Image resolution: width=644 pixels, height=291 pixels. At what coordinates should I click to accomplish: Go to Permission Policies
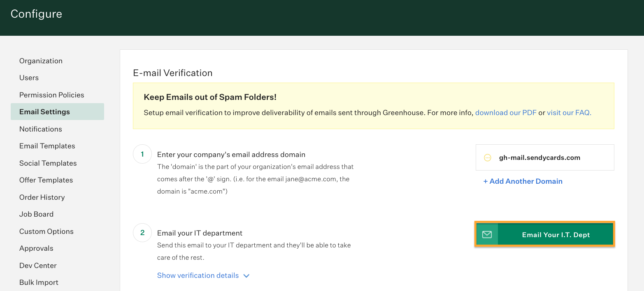[x=51, y=95]
